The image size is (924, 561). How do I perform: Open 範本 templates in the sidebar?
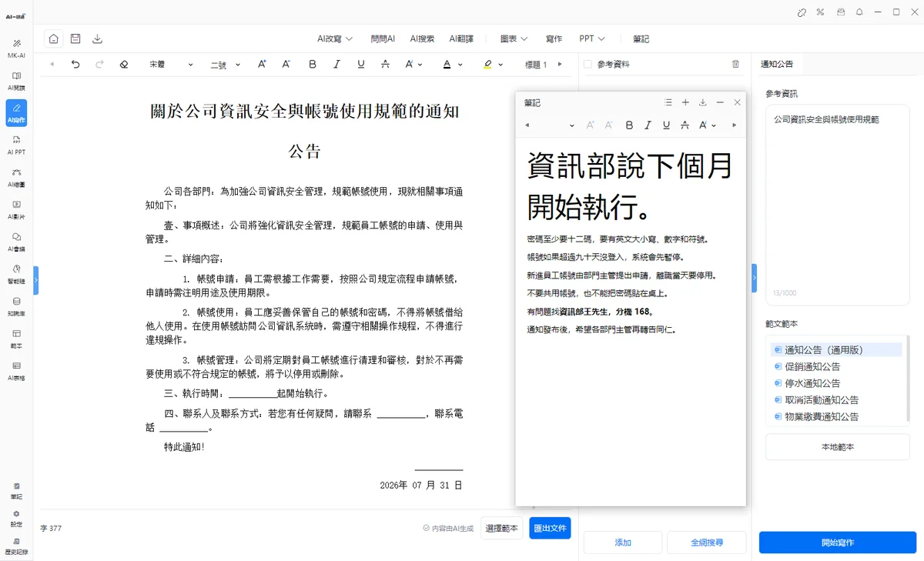(x=16, y=339)
